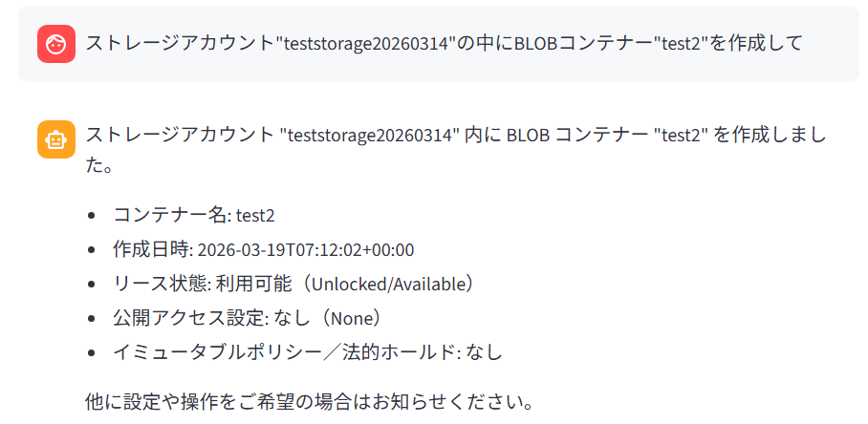Click the "イミュータブルポリシー／法的ホールド" list item
Image resolution: width=868 pixels, height=424 pixels.
click(307, 351)
